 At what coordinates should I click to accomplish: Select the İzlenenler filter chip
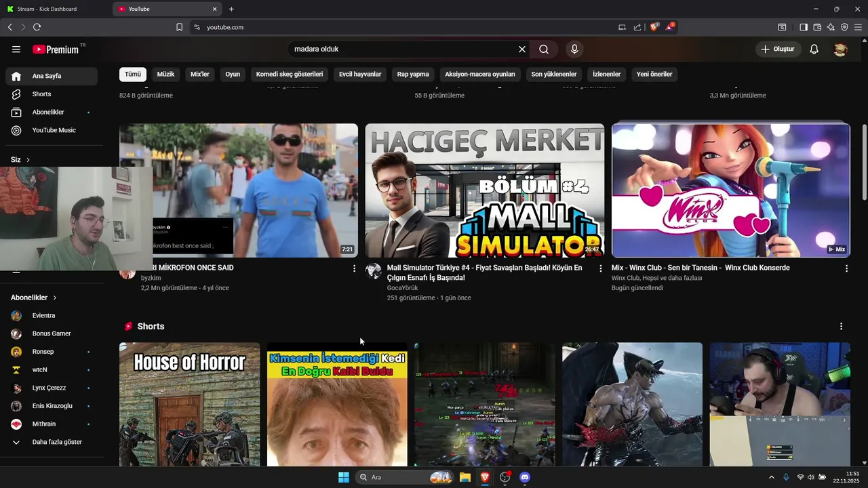coord(606,74)
